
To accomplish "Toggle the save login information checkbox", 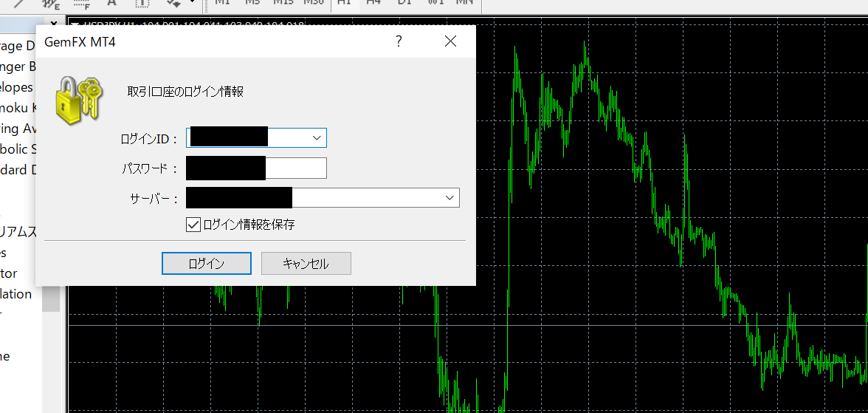I will click(193, 225).
